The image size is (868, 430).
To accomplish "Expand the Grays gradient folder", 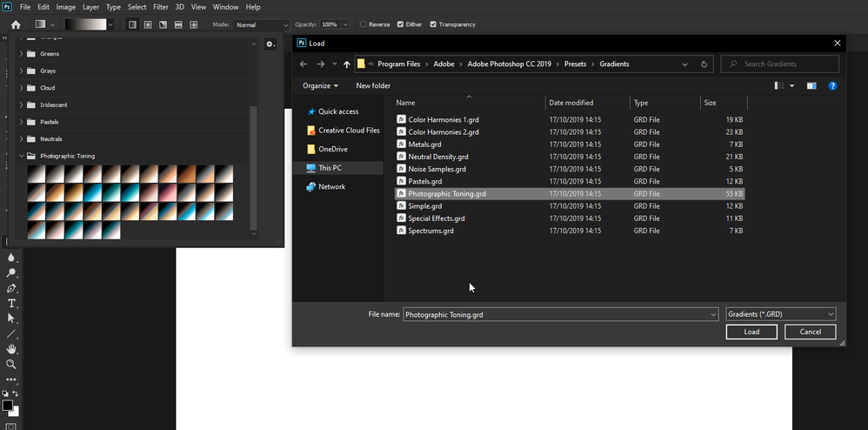I will click(22, 71).
